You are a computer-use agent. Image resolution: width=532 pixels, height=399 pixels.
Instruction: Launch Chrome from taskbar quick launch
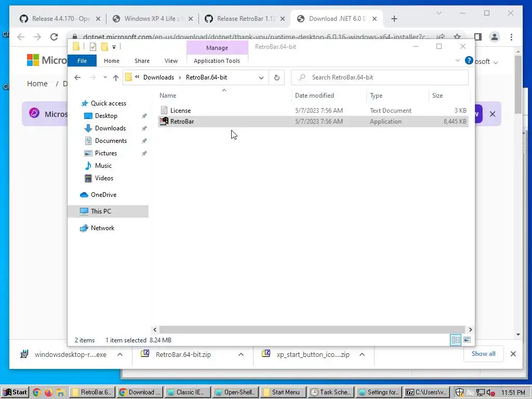[37, 392]
